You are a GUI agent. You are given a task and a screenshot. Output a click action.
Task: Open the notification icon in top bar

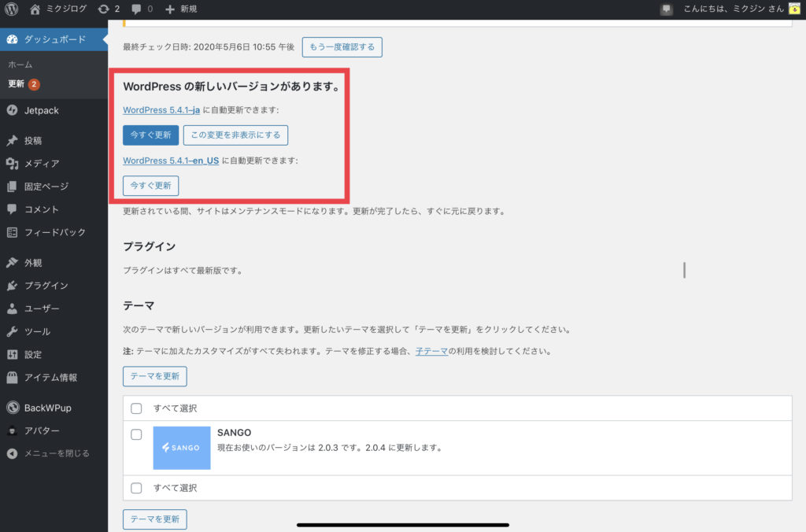tap(666, 9)
